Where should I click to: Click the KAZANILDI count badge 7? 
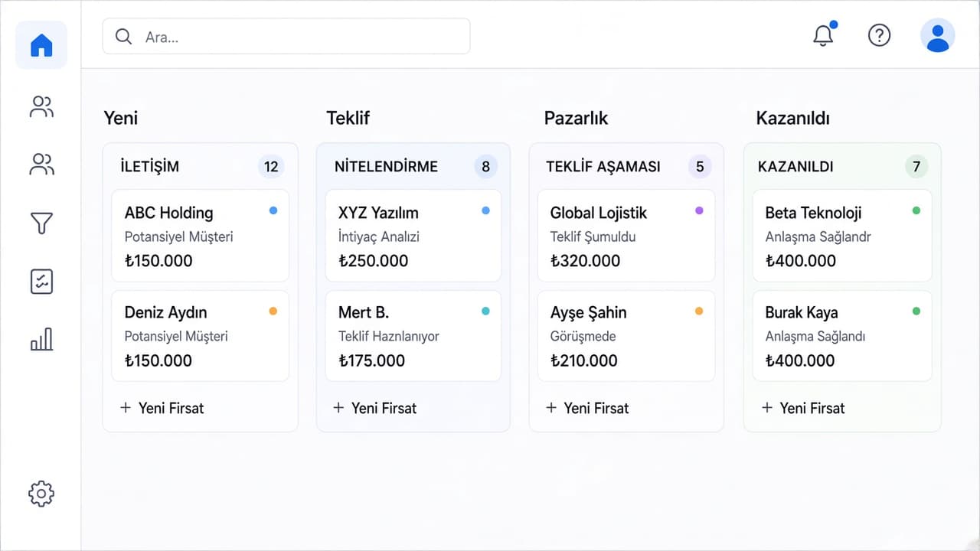(x=916, y=166)
